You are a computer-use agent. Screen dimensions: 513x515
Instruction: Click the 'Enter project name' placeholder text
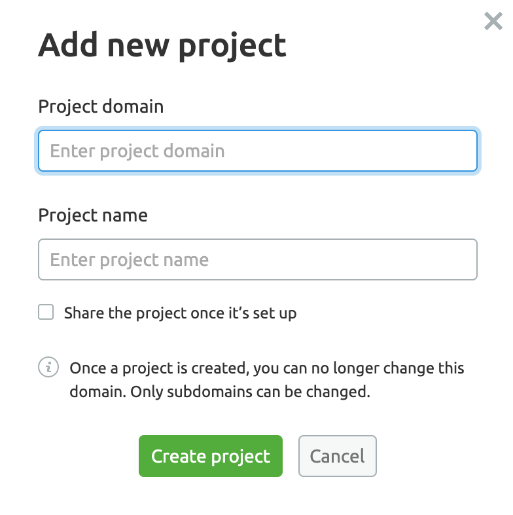[x=129, y=260]
